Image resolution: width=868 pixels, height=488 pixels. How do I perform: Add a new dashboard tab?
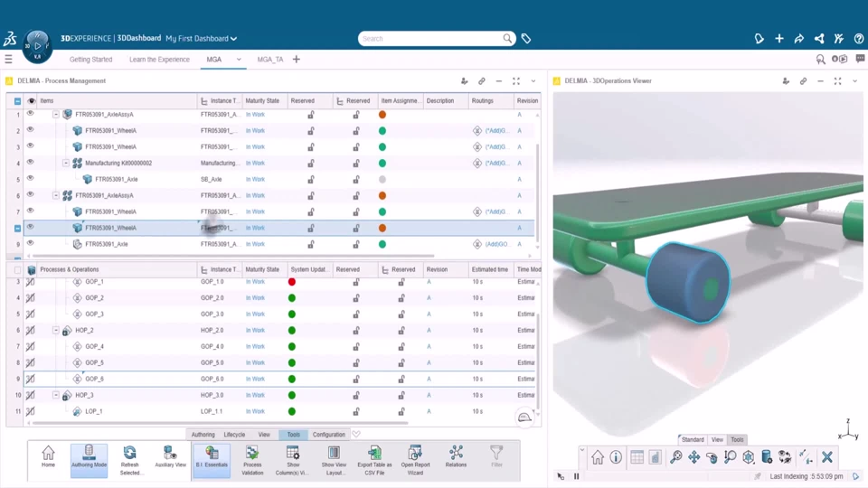[x=297, y=60]
